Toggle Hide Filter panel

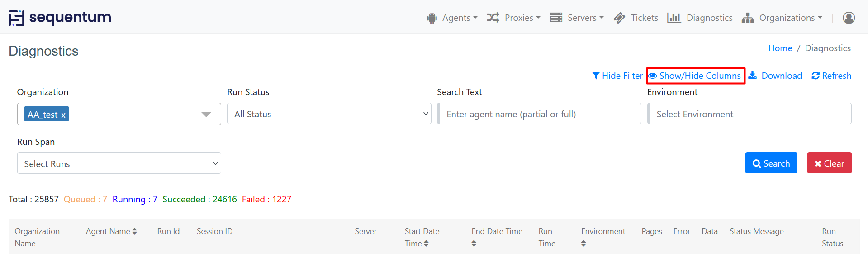click(x=617, y=76)
